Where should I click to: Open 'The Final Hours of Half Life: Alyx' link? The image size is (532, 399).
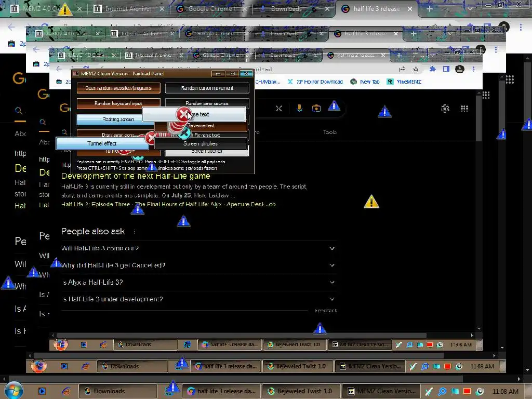[179, 204]
